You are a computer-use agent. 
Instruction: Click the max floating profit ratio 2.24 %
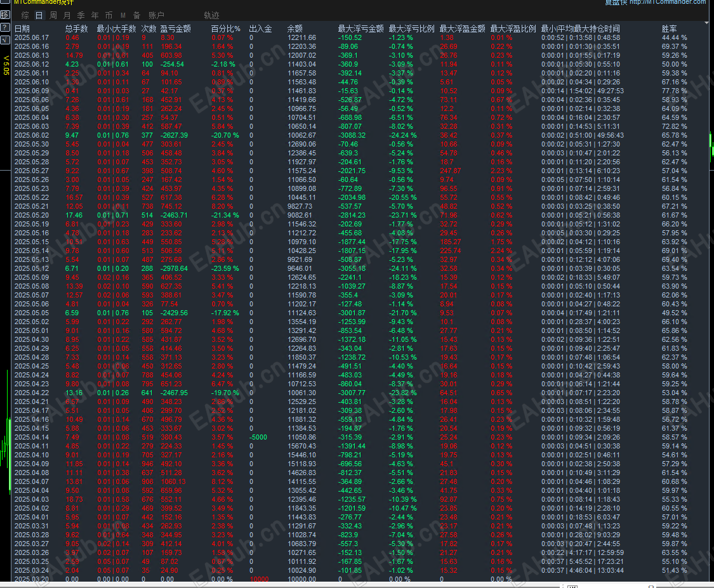[501, 251]
